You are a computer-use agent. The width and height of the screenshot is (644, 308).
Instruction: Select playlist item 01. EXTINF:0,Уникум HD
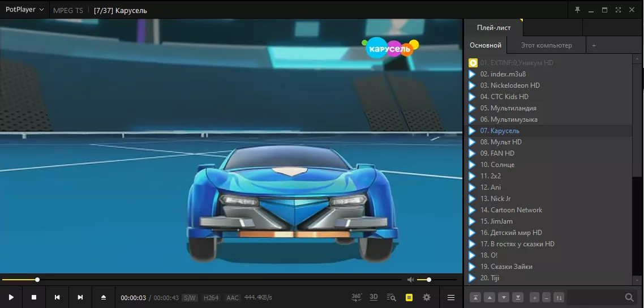(548, 63)
